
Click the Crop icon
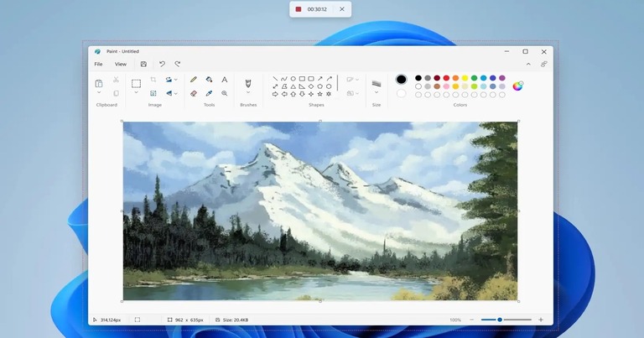coord(153,80)
